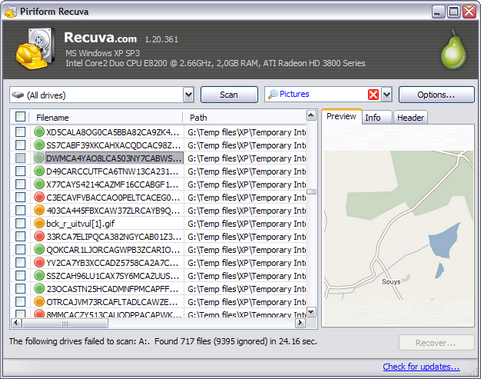Screen dimensions: 481x379
Task: Switch to the Header tab
Action: tap(410, 118)
